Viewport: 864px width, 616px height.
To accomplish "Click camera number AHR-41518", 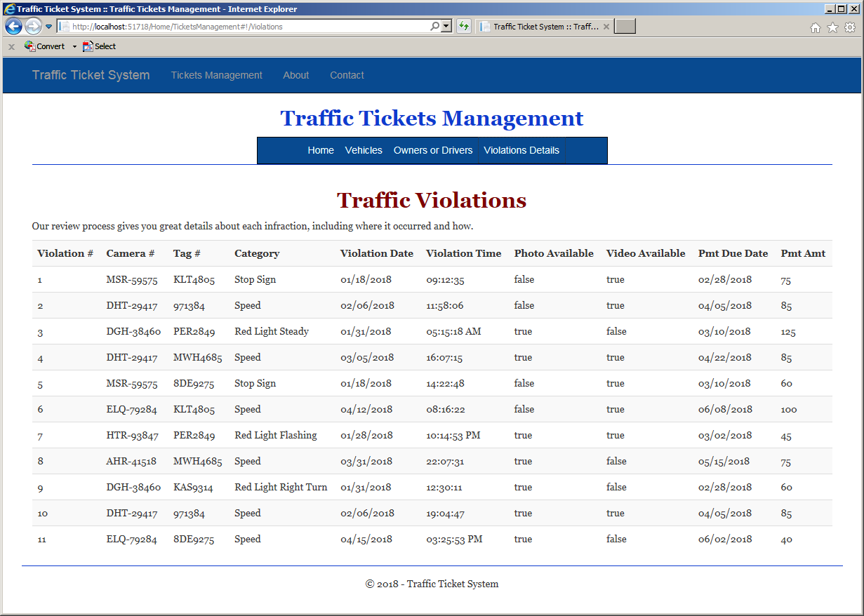I will coord(131,461).
